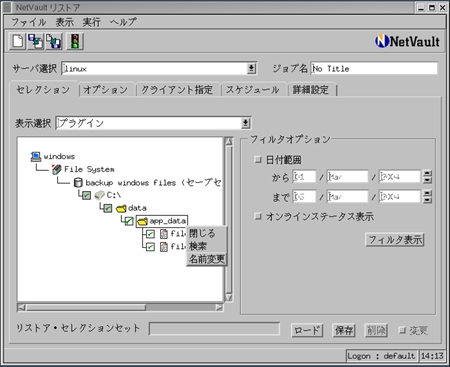Screen dimensions: 450x367
Task: Select the File System plugin icon
Action: tap(57, 169)
